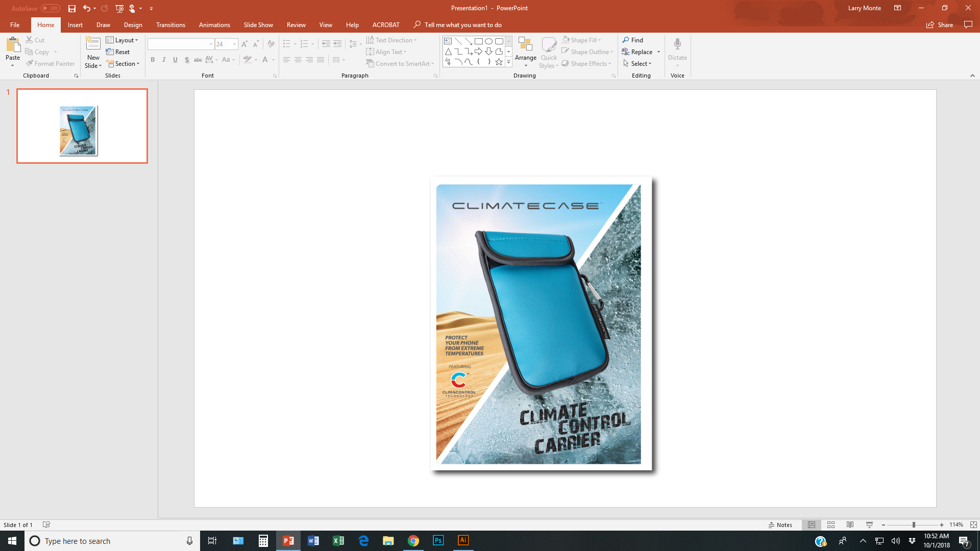Click the New Slide icon
This screenshot has width=980, height=551.
tap(93, 43)
